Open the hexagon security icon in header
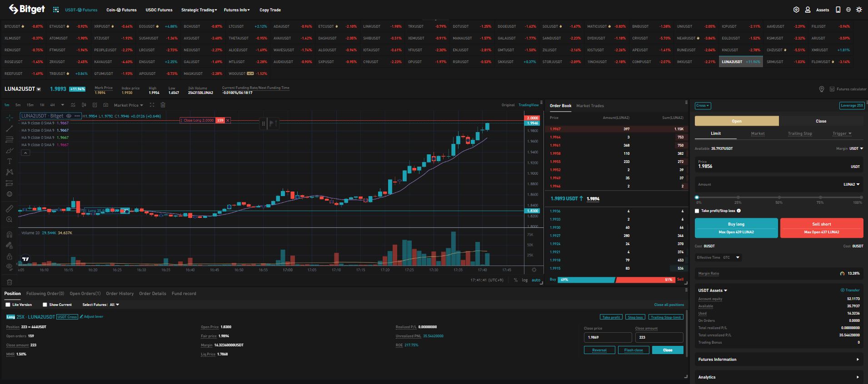 [796, 10]
